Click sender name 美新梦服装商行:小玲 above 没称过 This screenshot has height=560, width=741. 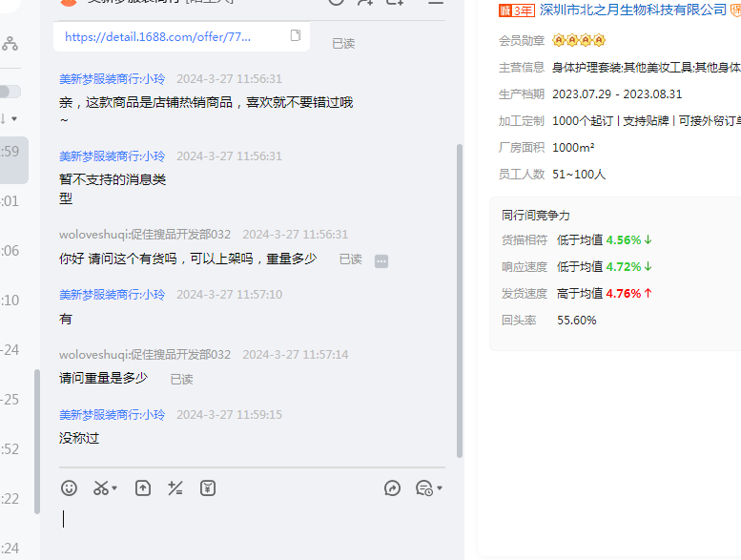tap(112, 415)
